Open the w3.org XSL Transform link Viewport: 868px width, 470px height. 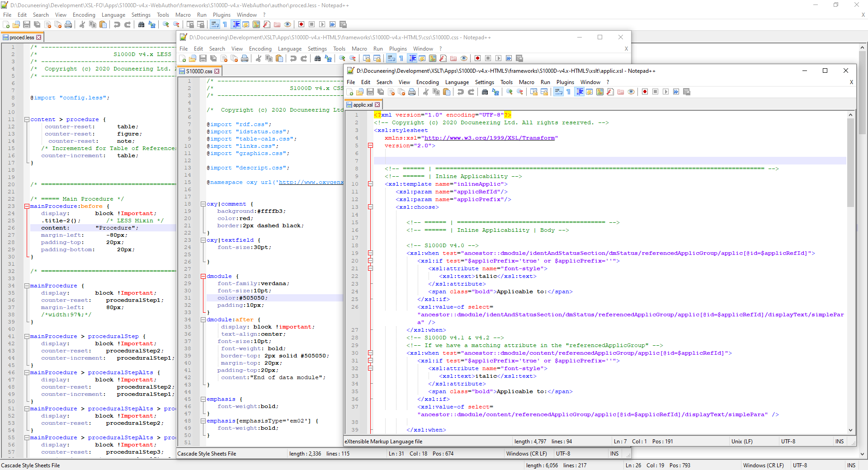[489, 138]
